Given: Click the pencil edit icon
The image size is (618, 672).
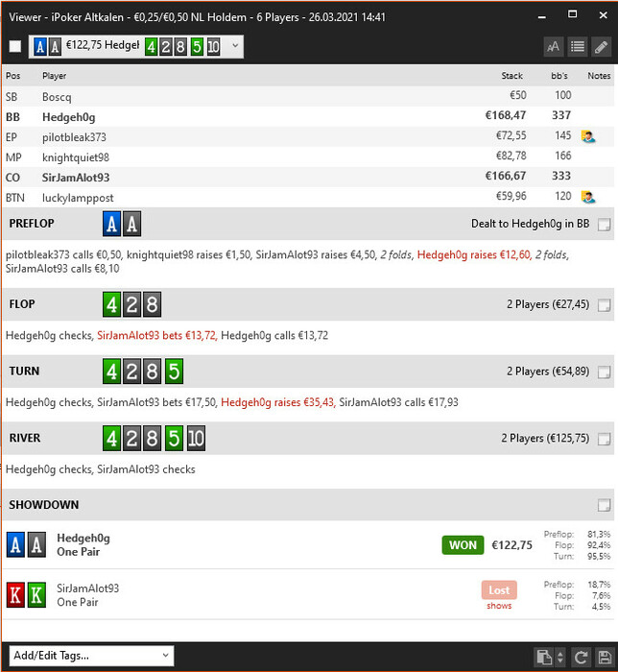Looking at the screenshot, I should tap(602, 47).
